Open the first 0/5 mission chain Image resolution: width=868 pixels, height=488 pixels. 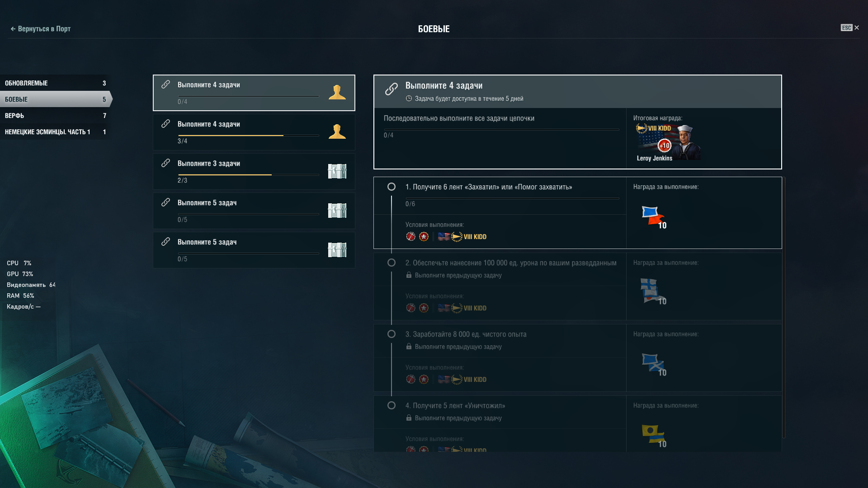click(254, 211)
